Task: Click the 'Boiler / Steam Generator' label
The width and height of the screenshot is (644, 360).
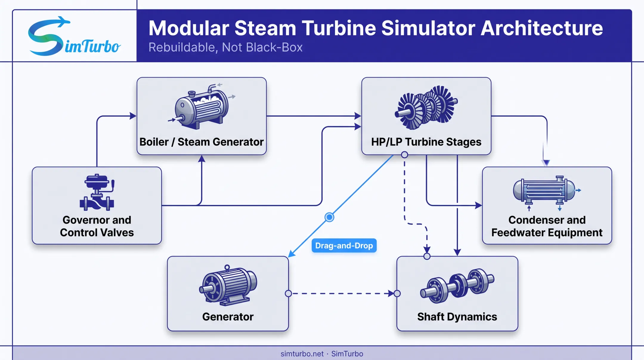Action: (202, 142)
